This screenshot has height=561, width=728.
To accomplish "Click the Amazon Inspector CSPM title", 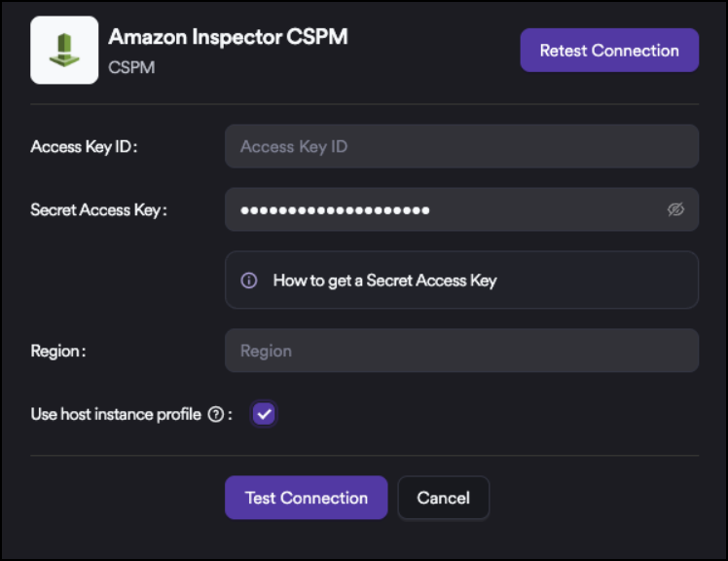I will coord(228,37).
